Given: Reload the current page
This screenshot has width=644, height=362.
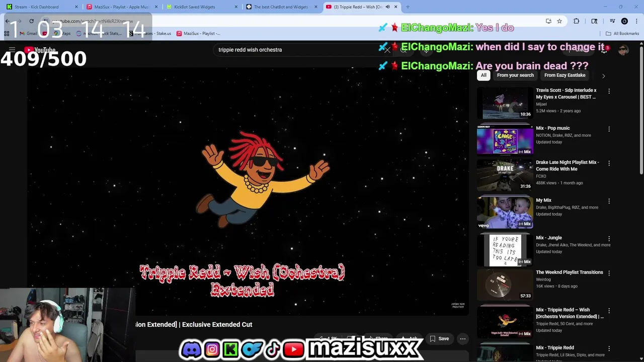Looking at the screenshot, I should (x=31, y=21).
